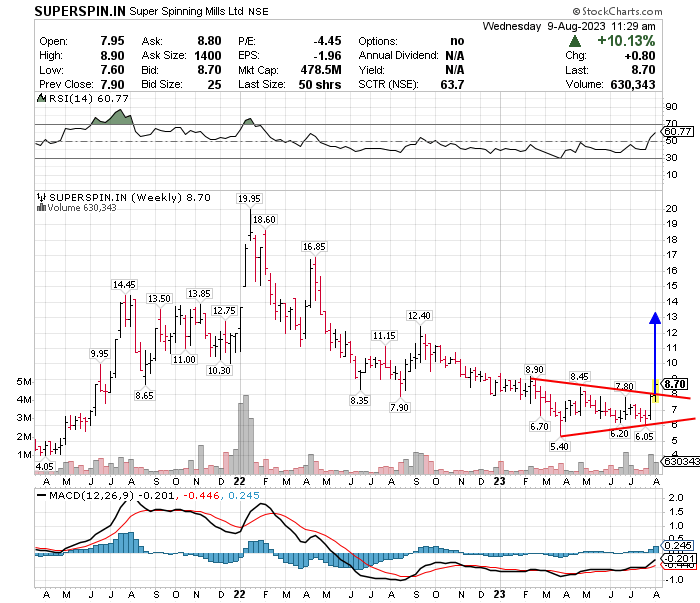Click the 5.40 lowest price label
The height and width of the screenshot is (603, 700).
(x=559, y=446)
